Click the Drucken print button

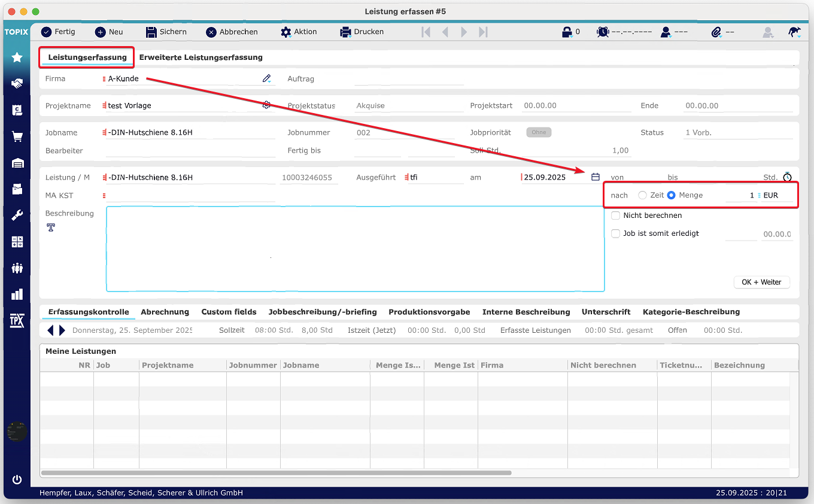coord(362,32)
